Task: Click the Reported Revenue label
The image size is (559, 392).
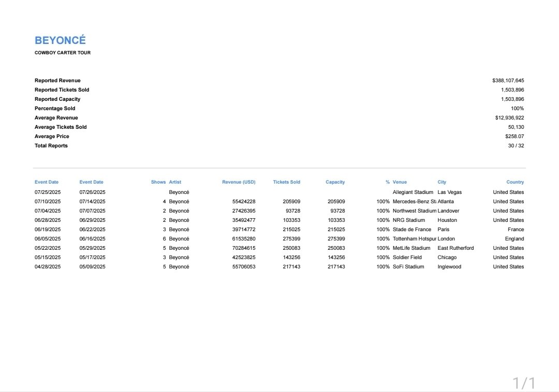Action: (x=57, y=81)
